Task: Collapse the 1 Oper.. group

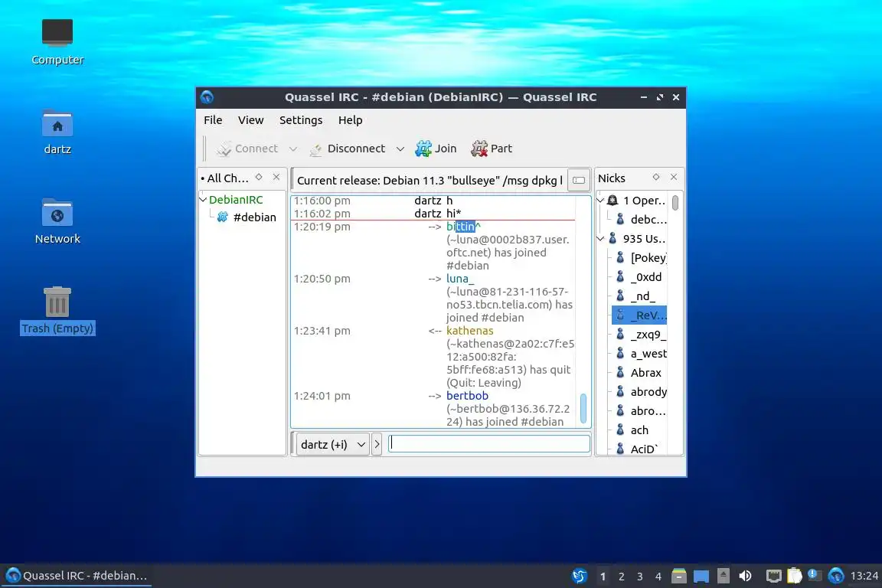Action: [x=601, y=201]
